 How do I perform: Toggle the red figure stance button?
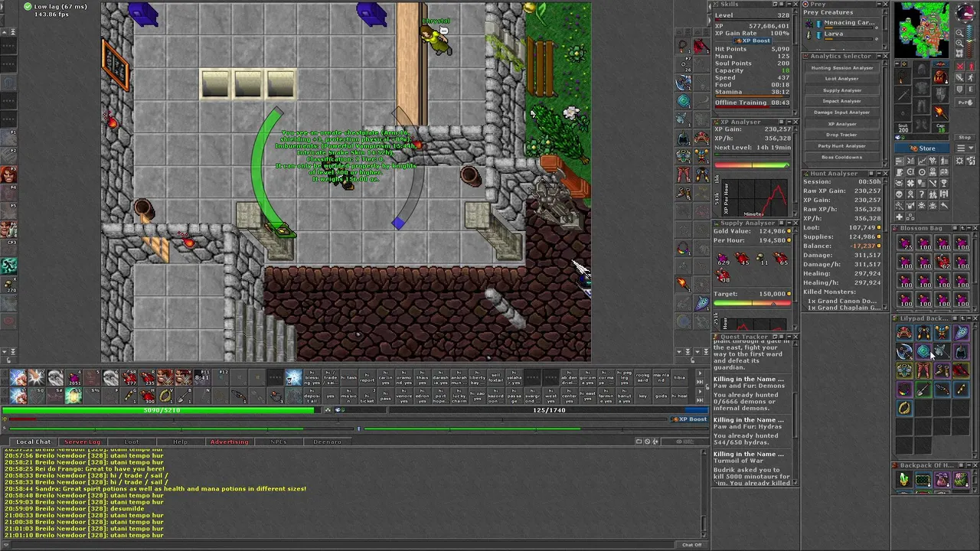click(970, 67)
